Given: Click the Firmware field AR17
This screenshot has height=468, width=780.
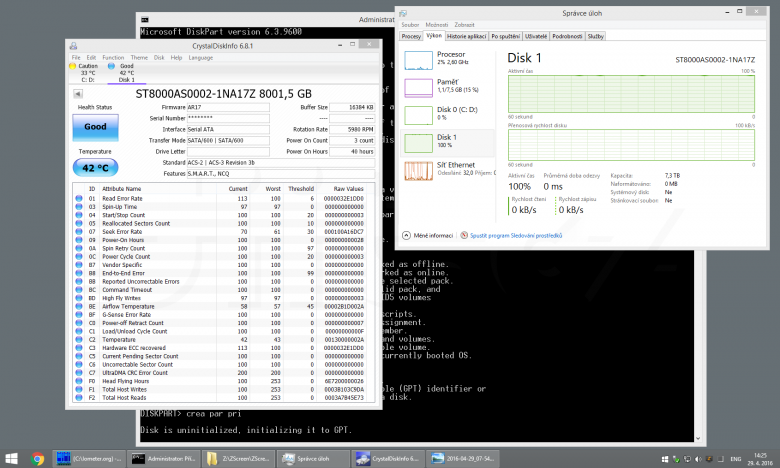Looking at the screenshot, I should click(x=228, y=107).
